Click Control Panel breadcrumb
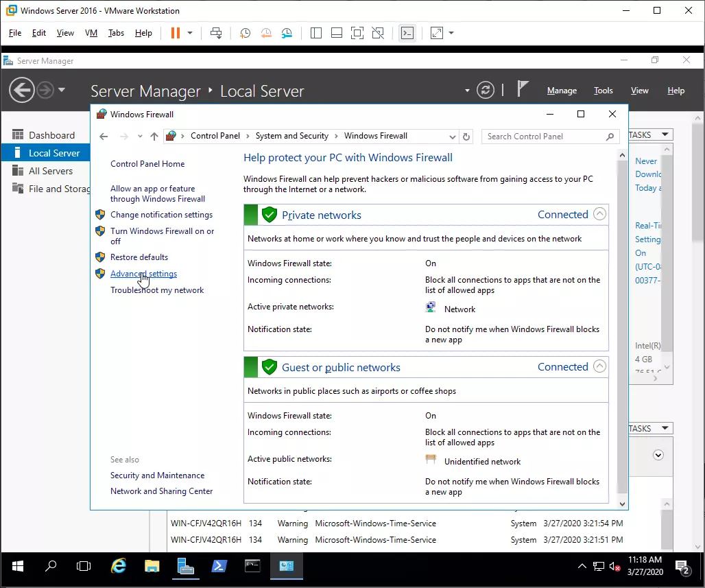Image resolution: width=705 pixels, height=588 pixels. pos(215,136)
